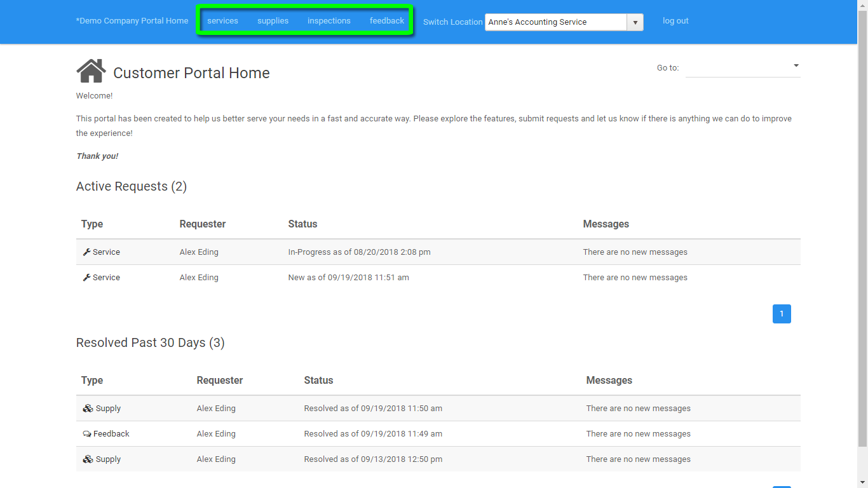Select the feedback nav tab
This screenshot has height=488, width=868.
coord(386,20)
